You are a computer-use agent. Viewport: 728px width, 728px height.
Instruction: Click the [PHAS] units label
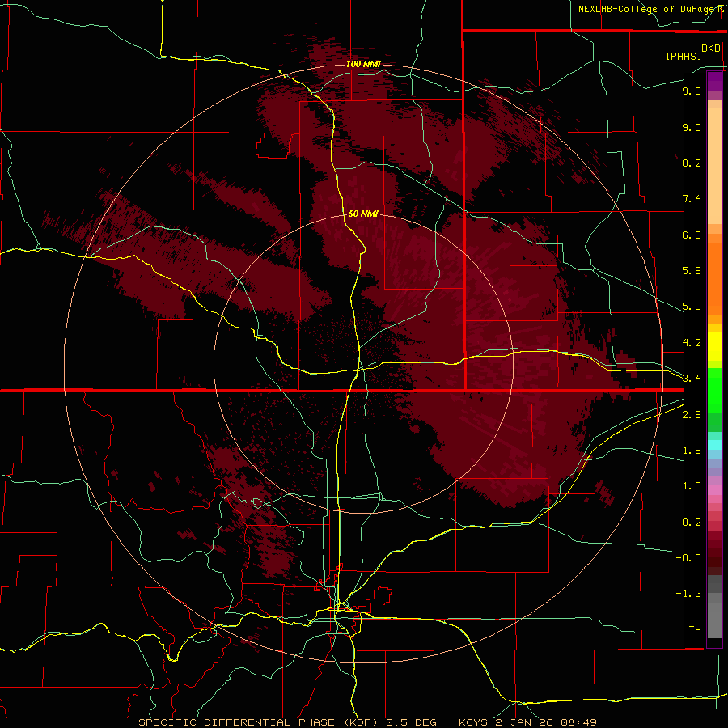684,56
